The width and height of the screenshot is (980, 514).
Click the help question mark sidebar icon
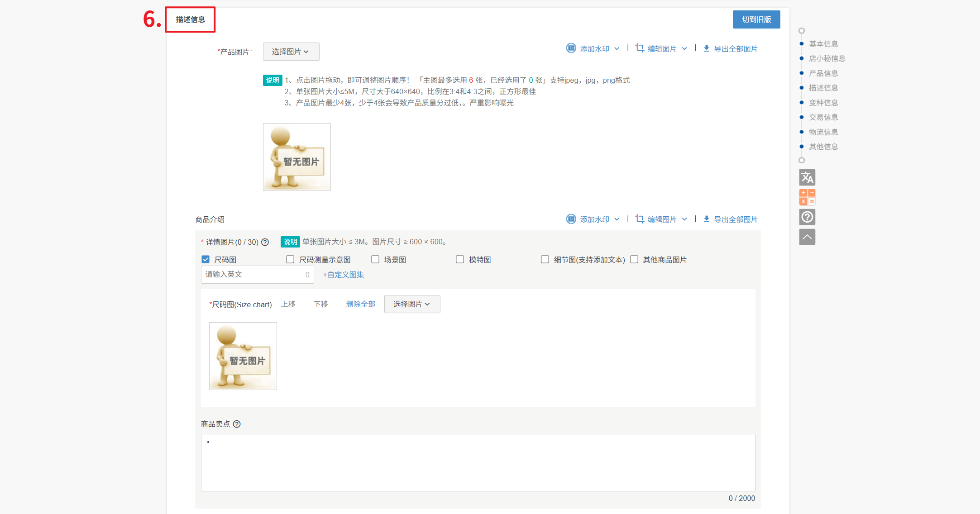click(807, 217)
